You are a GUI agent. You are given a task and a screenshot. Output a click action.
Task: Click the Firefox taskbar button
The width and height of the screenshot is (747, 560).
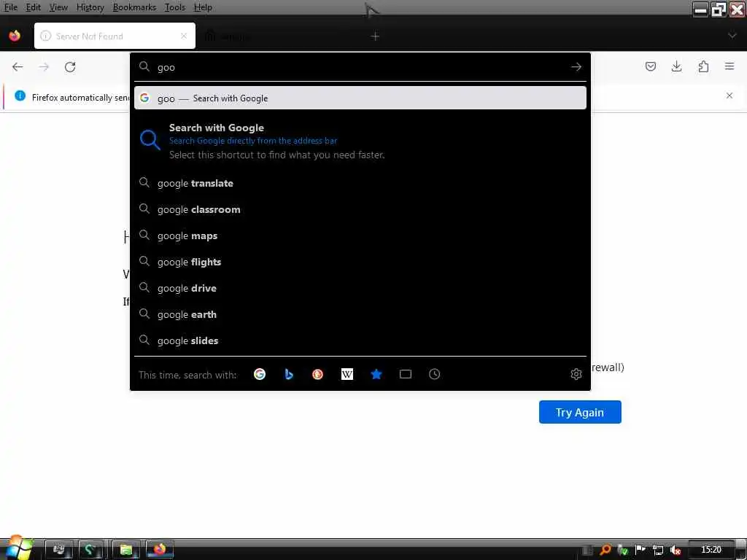pyautogui.click(x=159, y=550)
